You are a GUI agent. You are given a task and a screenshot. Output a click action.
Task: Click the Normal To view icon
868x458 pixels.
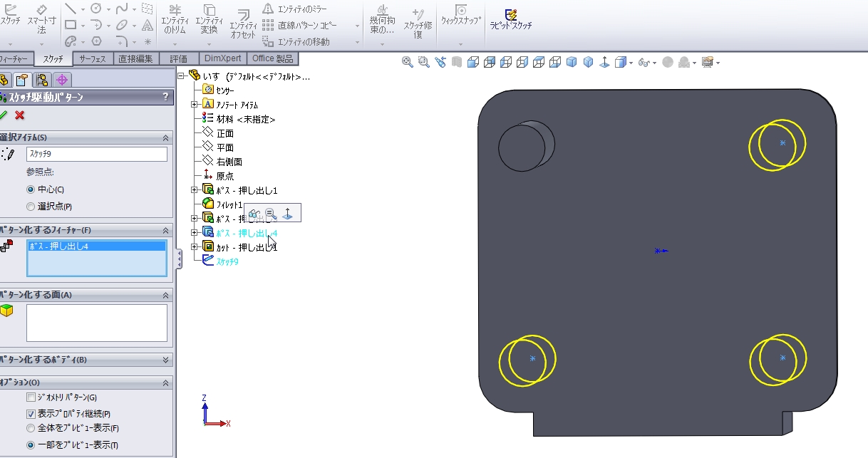click(x=604, y=63)
